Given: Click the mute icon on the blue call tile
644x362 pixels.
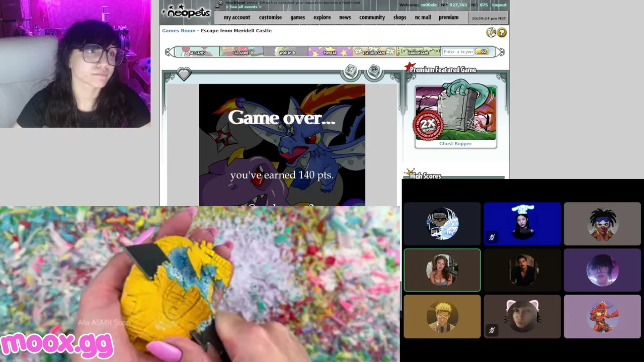Looking at the screenshot, I should [x=492, y=237].
